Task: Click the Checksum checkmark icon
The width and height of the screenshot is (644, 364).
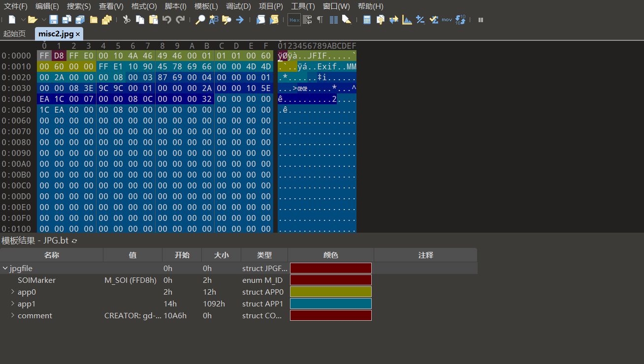Action: click(x=434, y=20)
